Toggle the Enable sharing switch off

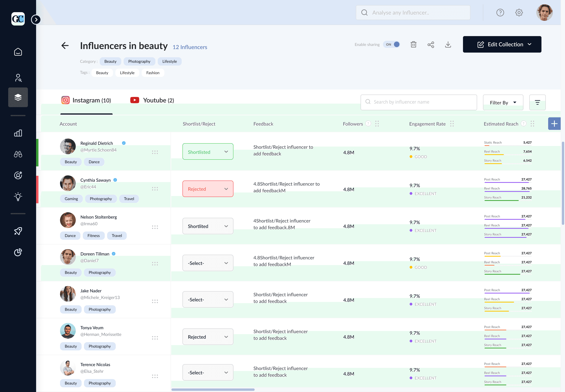click(392, 45)
